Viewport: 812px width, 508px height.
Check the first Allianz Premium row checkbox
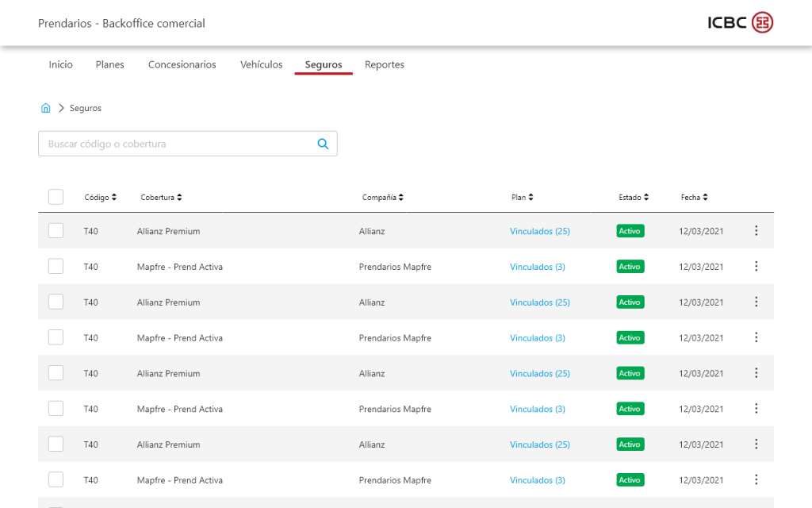click(56, 231)
